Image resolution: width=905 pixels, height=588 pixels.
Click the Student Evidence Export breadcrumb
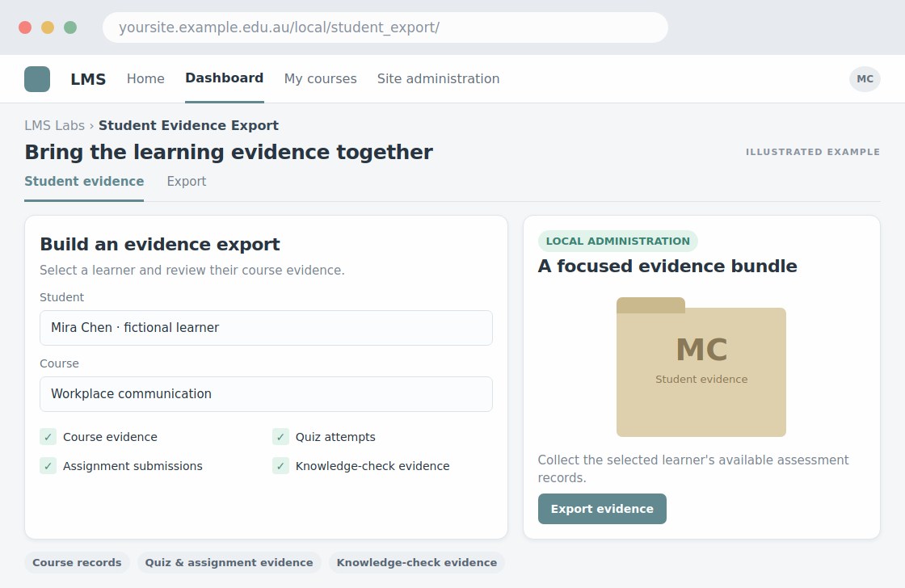click(189, 125)
